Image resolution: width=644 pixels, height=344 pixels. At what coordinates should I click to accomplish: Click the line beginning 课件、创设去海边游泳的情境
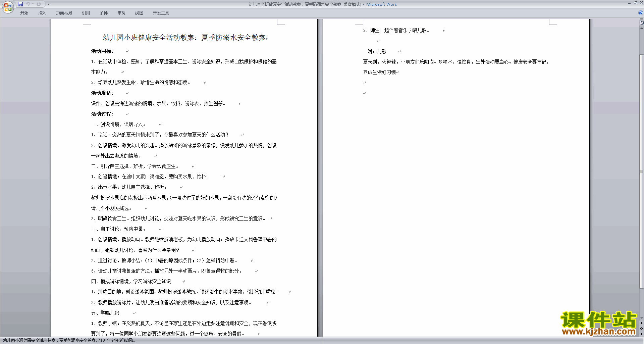pos(158,104)
